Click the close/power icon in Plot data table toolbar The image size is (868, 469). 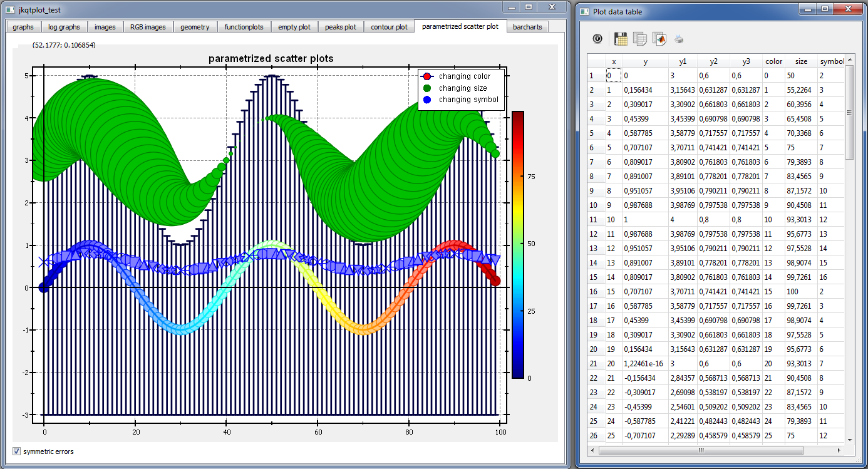[x=597, y=38]
